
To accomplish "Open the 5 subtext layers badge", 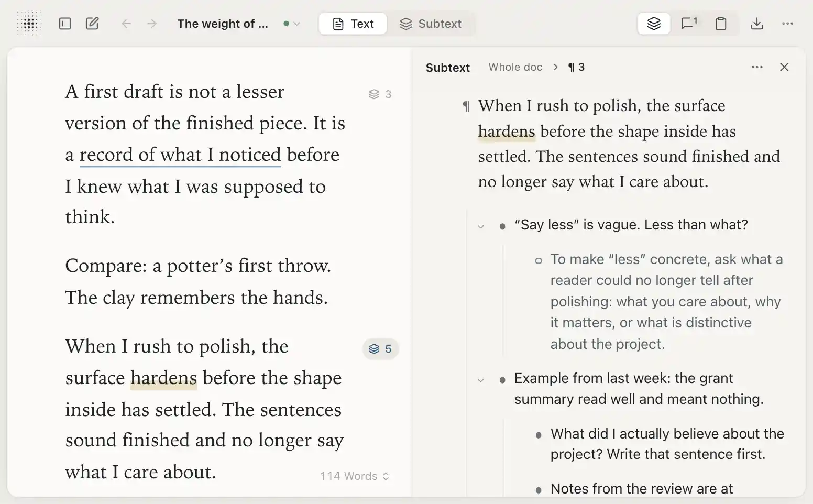I will coord(380,349).
